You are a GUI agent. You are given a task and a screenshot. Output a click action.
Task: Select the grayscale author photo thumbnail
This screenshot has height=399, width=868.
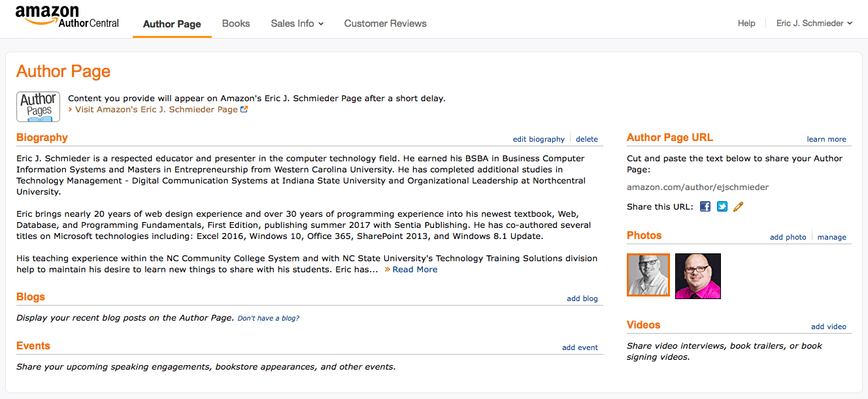point(648,275)
